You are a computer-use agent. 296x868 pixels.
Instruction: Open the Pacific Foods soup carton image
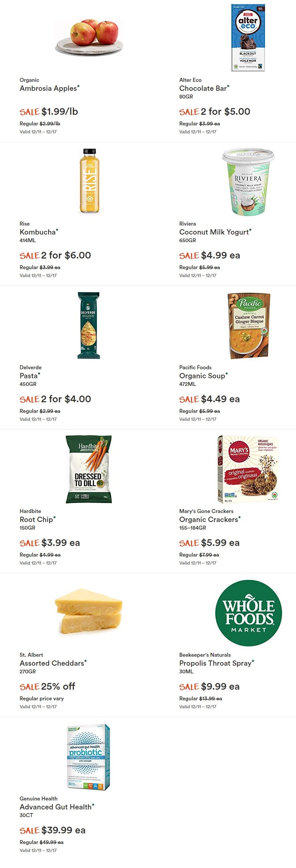(249, 325)
